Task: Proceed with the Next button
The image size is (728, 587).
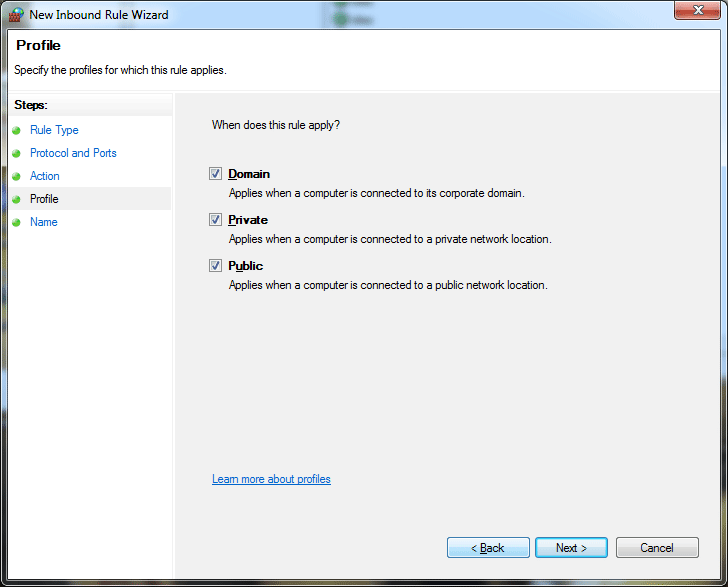Action: [x=571, y=548]
